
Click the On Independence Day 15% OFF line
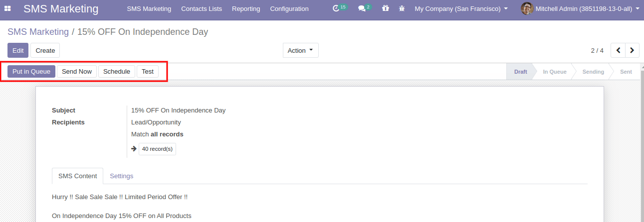coord(122,216)
